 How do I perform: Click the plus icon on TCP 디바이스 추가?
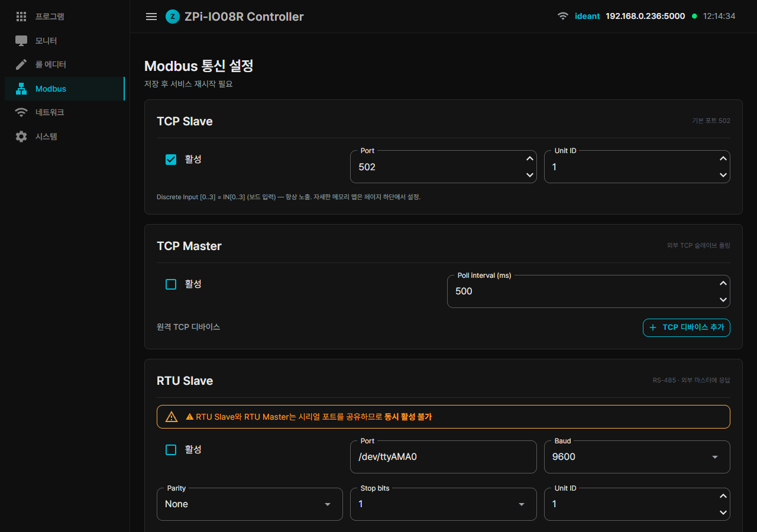653,327
